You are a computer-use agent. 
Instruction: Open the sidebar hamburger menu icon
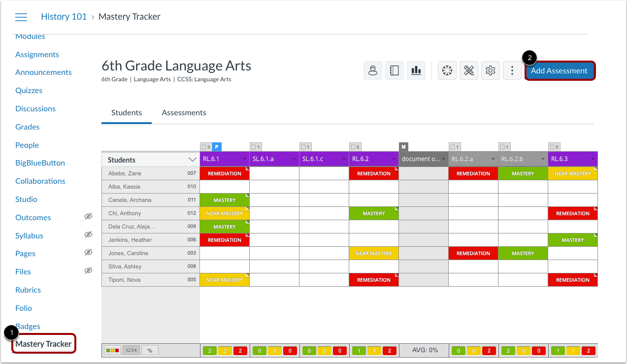coord(21,16)
